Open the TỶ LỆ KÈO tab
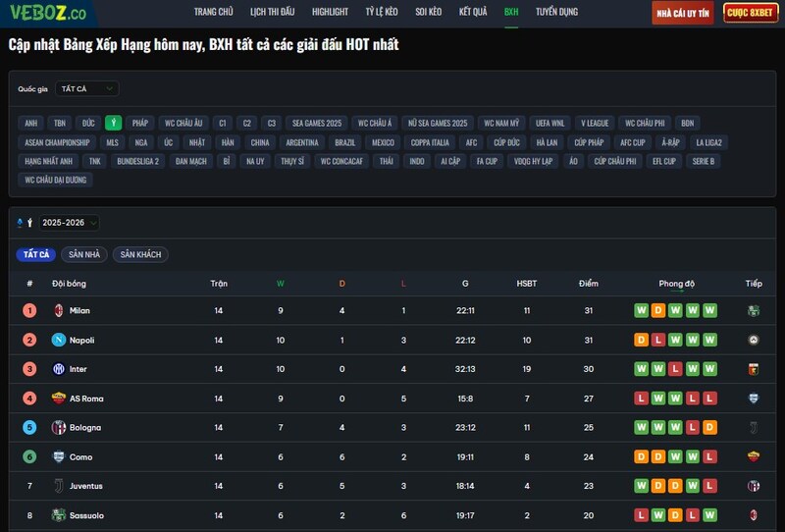Image resolution: width=785 pixels, height=532 pixels. tap(382, 12)
